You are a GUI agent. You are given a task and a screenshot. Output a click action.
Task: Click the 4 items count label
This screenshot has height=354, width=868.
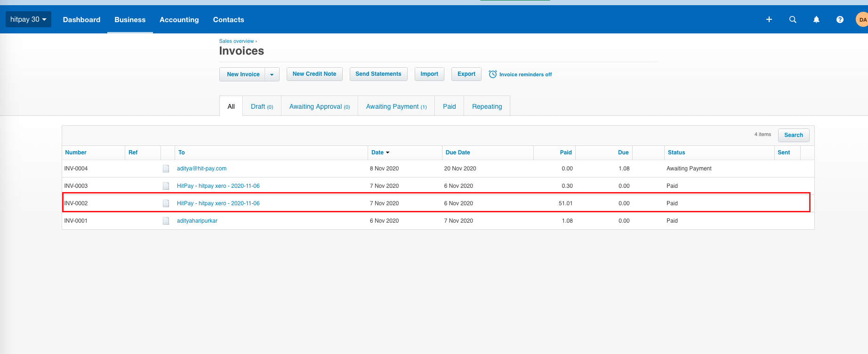(x=763, y=135)
